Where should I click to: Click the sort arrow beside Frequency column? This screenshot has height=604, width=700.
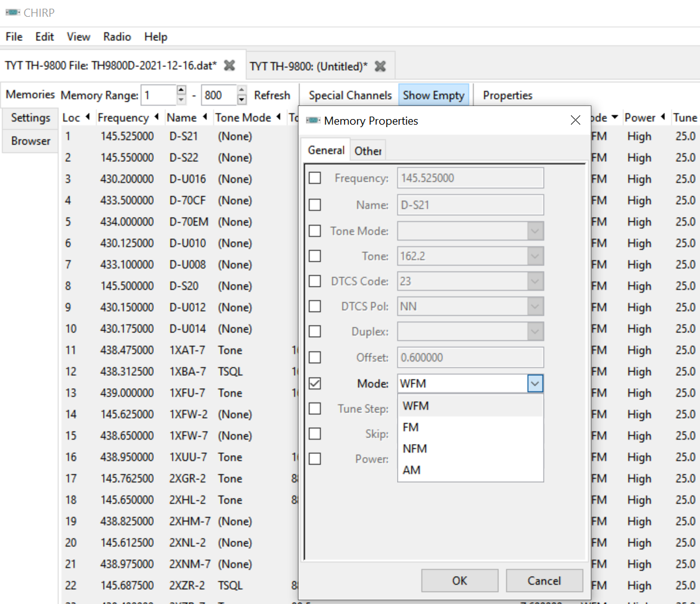156,117
